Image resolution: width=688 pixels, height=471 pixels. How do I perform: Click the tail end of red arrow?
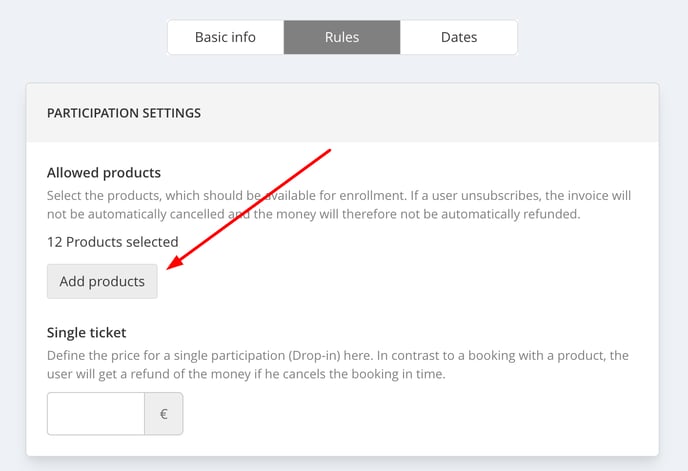[328, 151]
